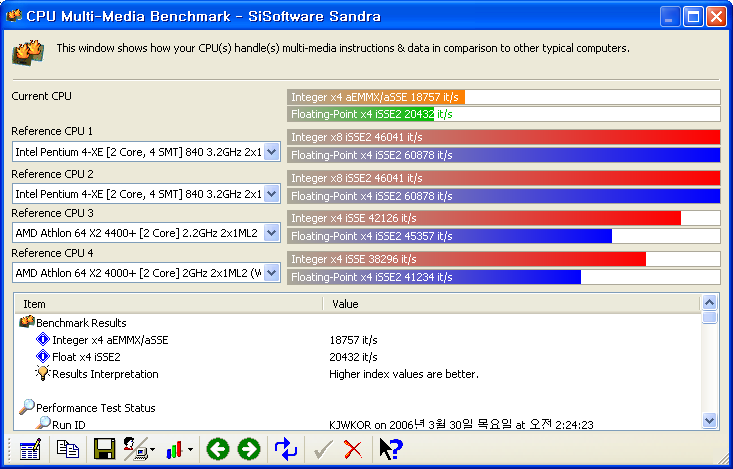Screen dimensions: 733x469
Task: Go back with the green left arrow
Action: pyautogui.click(x=218, y=449)
